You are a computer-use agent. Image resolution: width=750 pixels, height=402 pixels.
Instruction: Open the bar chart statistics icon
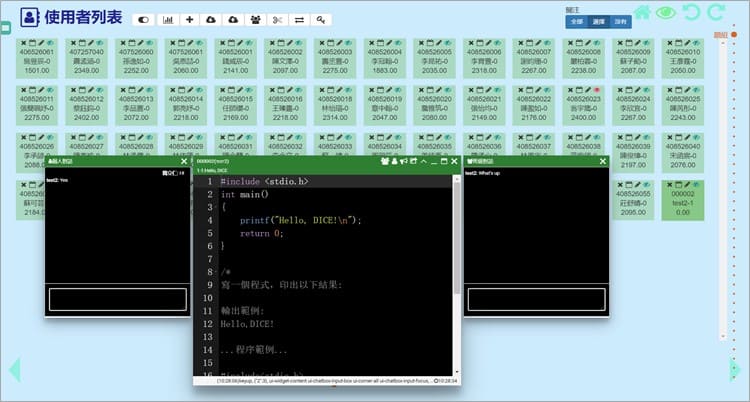(x=167, y=19)
